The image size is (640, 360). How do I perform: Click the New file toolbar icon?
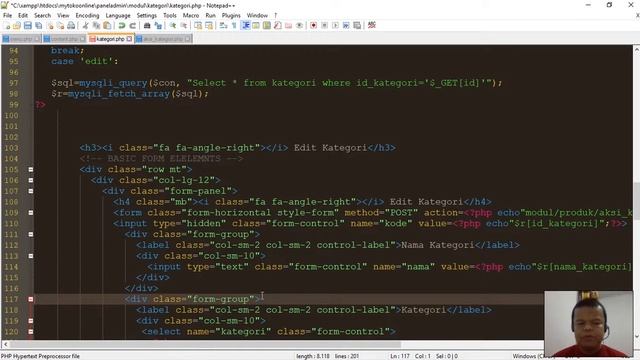pyautogui.click(x=7, y=25)
